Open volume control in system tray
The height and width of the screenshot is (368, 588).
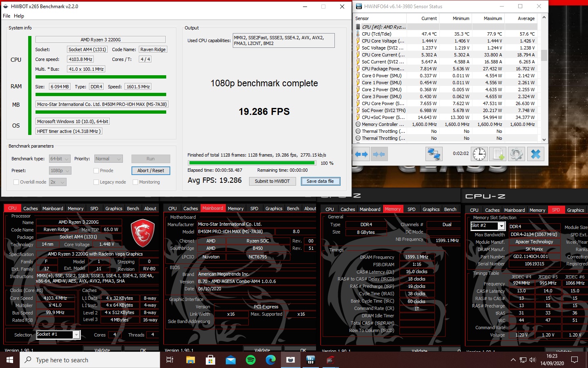532,360
